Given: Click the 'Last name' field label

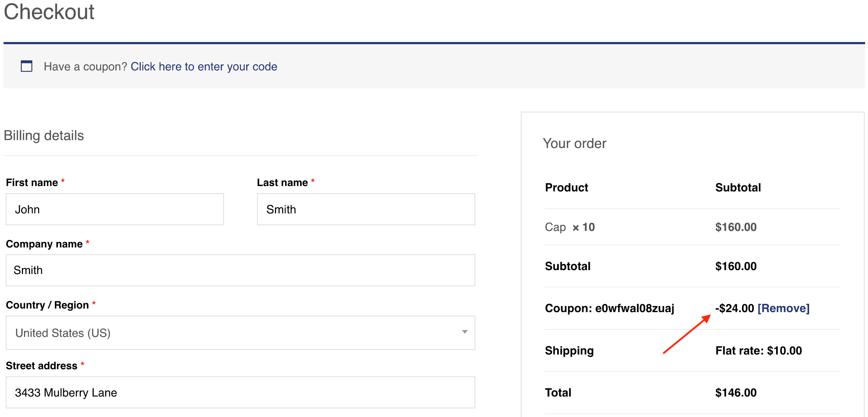Looking at the screenshot, I should pyautogui.click(x=283, y=182).
